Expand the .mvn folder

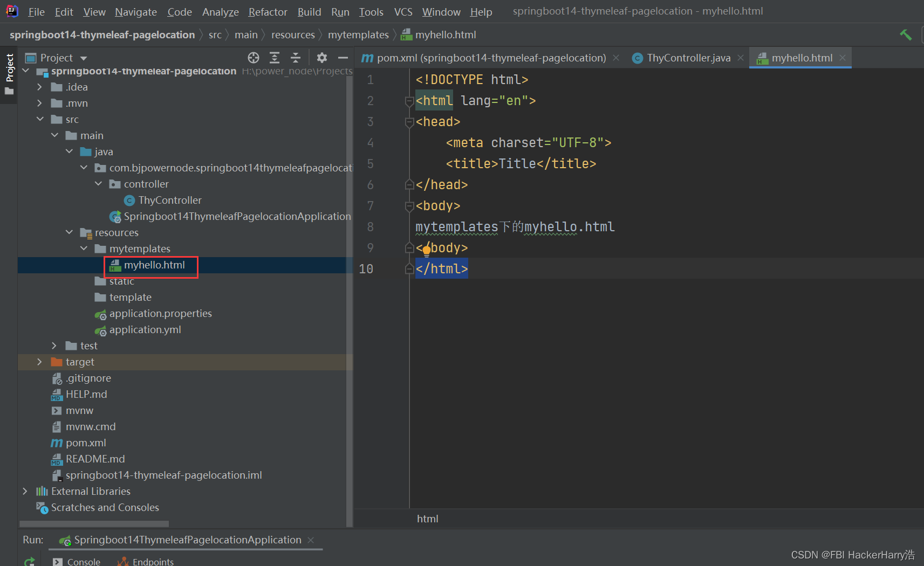39,103
